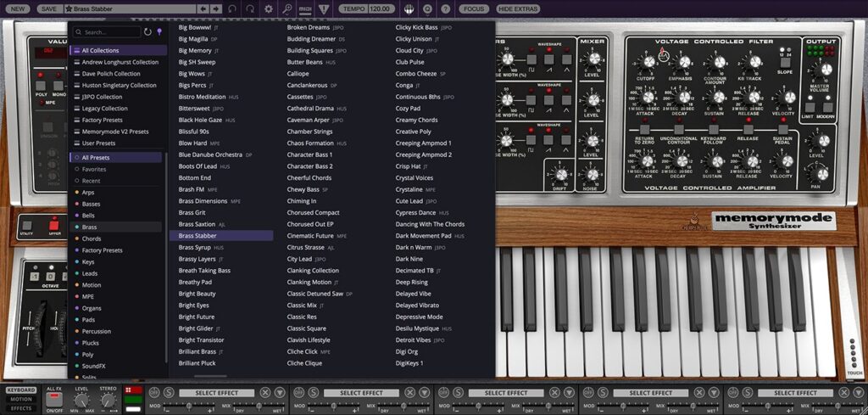The image size is (868, 415).
Task: Click the SAVE preset button
Action: [x=48, y=8]
